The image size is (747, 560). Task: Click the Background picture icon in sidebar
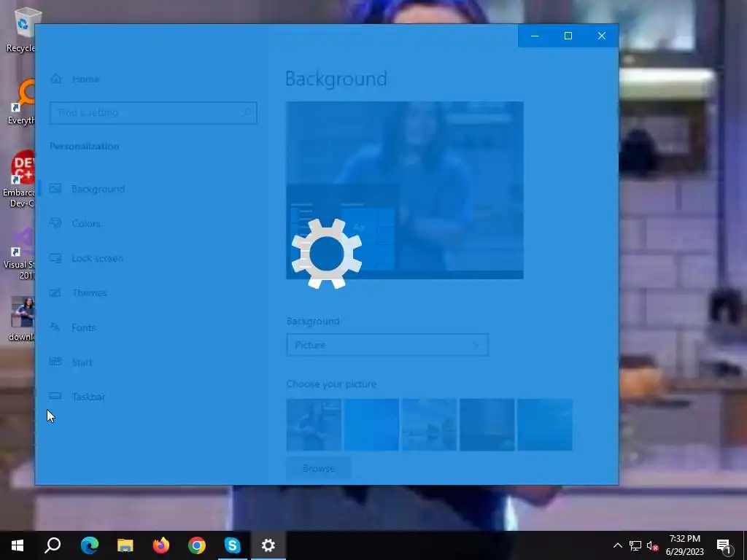point(55,188)
